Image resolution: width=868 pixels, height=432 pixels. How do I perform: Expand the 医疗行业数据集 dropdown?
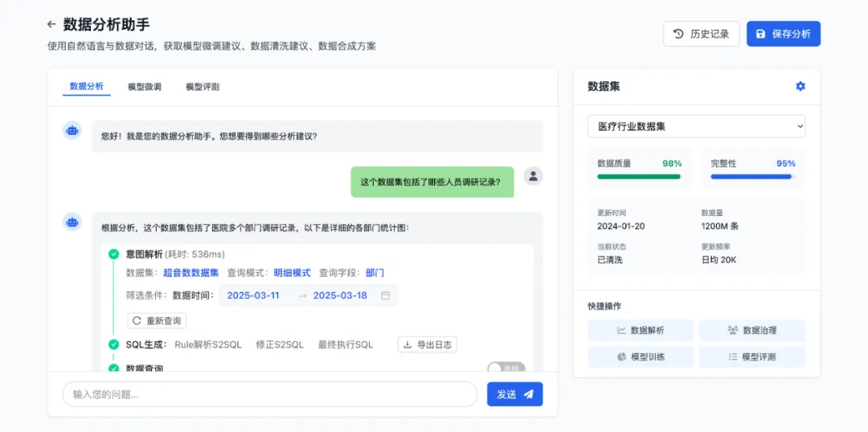click(x=696, y=126)
